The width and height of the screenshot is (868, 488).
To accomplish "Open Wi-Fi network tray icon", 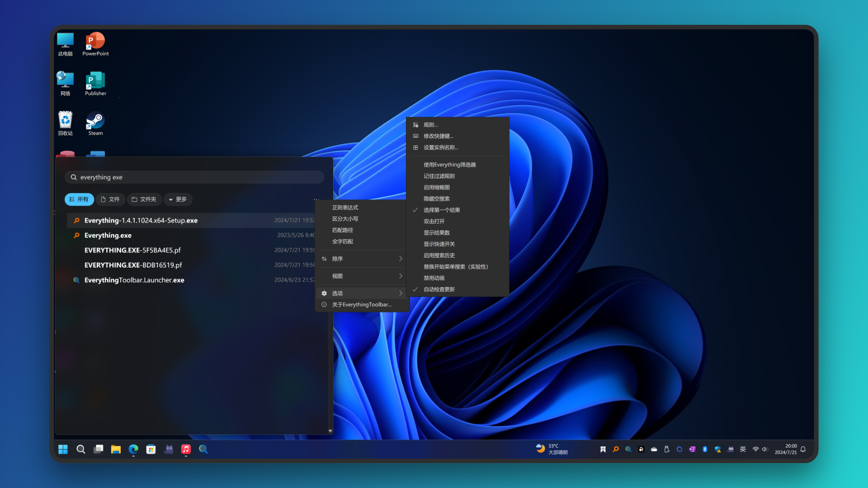I will pos(755,449).
